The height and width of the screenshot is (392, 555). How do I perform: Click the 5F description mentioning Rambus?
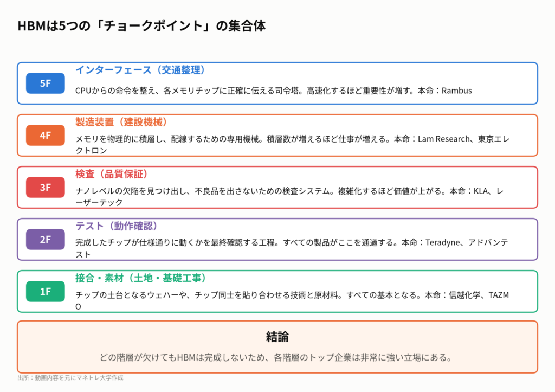point(274,91)
